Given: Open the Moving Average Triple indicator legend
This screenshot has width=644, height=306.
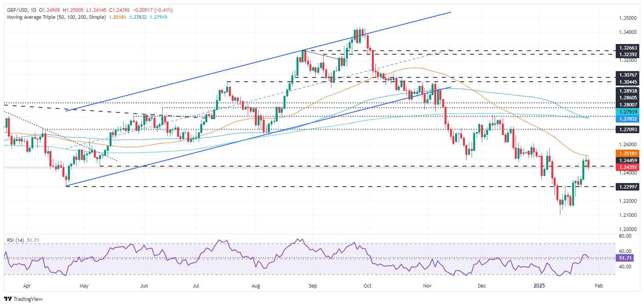Looking at the screenshot, I should [56, 17].
